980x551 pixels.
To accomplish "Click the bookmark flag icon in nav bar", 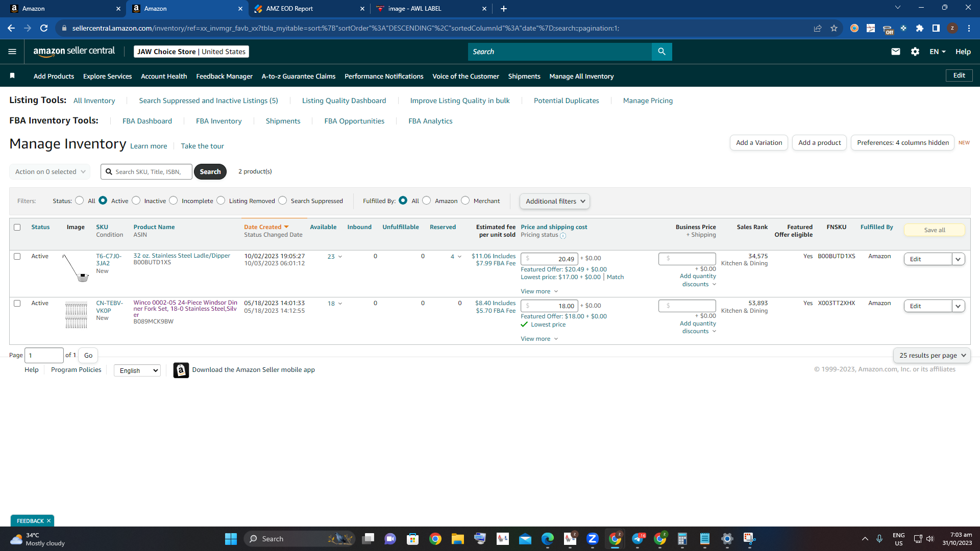I will [x=12, y=76].
